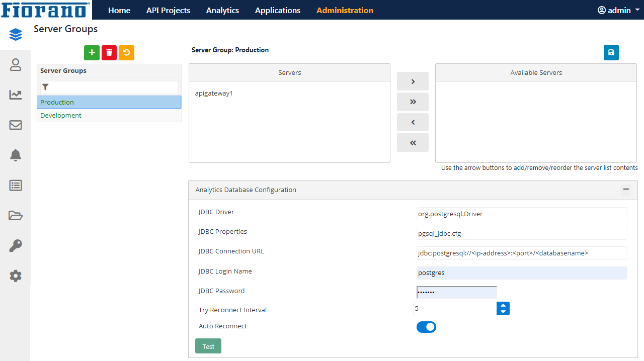Open the admin user dropdown

click(618, 10)
